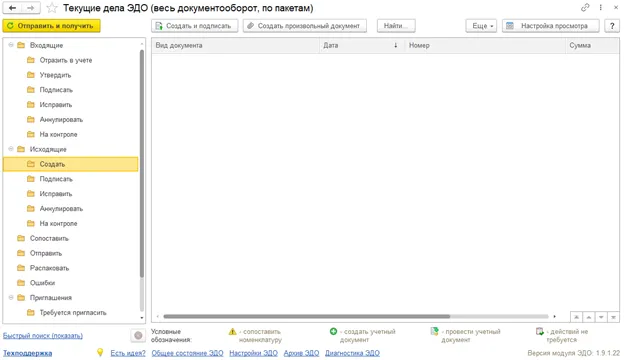Click the horizontal scrollbar of the table
624x360 pixels.
pyautogui.click(x=306, y=317)
